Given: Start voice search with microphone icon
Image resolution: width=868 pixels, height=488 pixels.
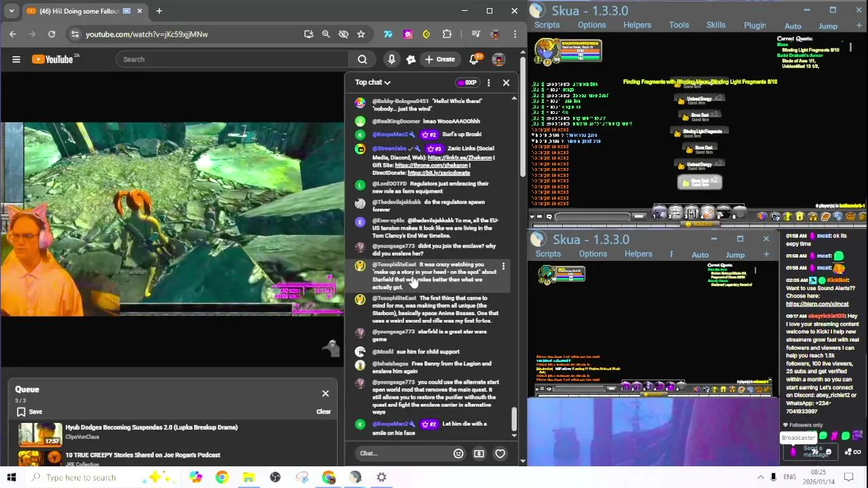Looking at the screenshot, I should (x=391, y=59).
